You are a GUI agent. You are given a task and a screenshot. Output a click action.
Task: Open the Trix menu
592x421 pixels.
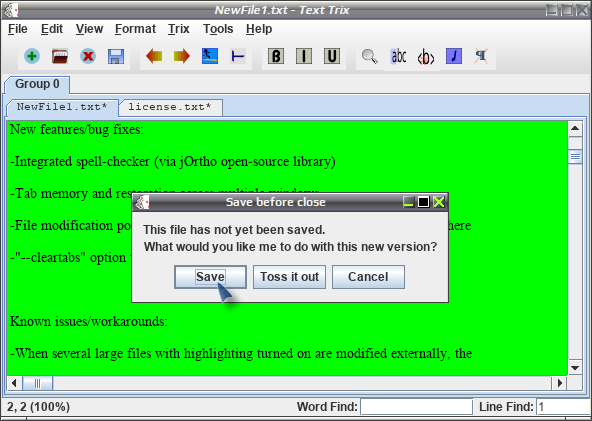click(x=179, y=29)
